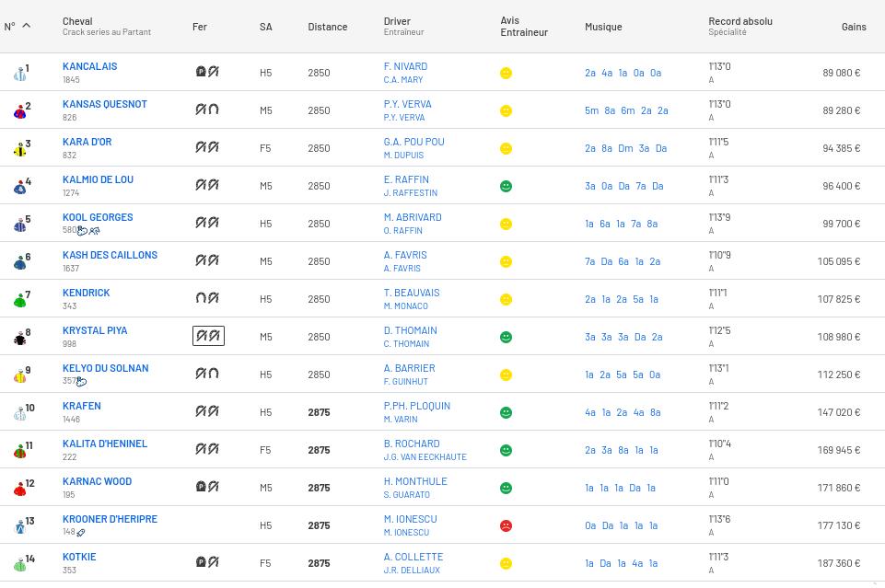Image resolution: width=885 pixels, height=588 pixels.
Task: Click the yellow neutral face for KANCALAIS
Action: (506, 73)
